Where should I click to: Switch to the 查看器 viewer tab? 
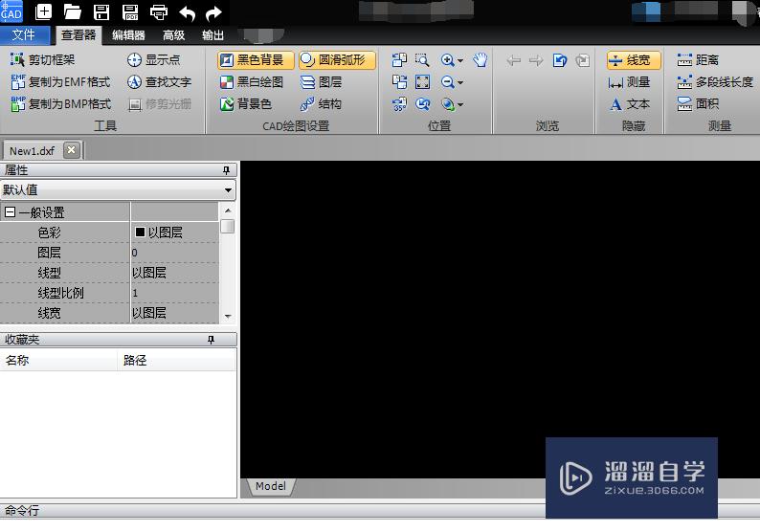[x=78, y=34]
